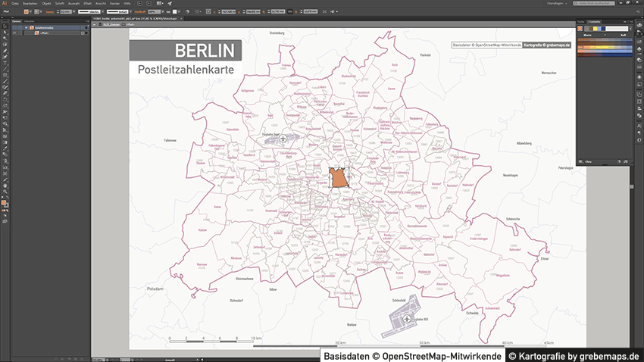644x362 pixels.
Task: Open the Fenster menu
Action: (x=114, y=4)
